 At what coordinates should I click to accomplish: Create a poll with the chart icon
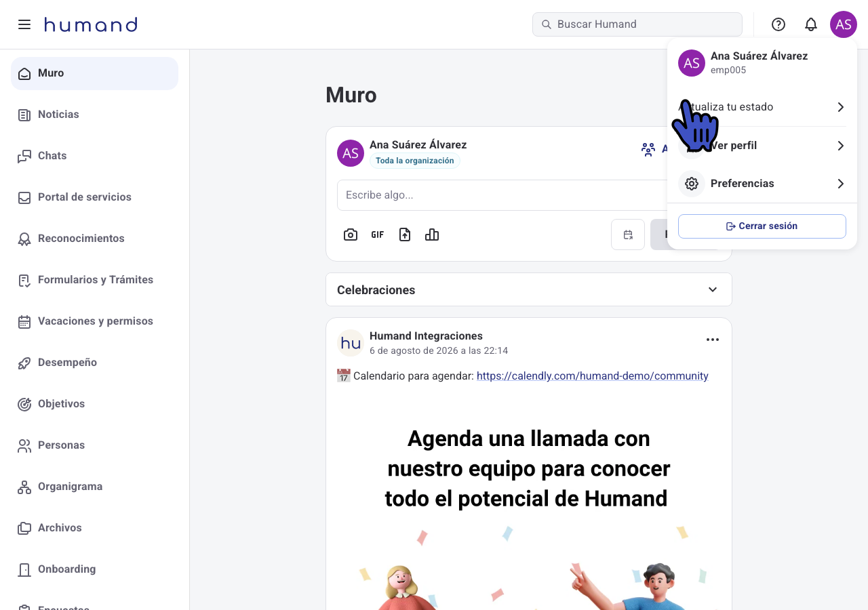432,235
